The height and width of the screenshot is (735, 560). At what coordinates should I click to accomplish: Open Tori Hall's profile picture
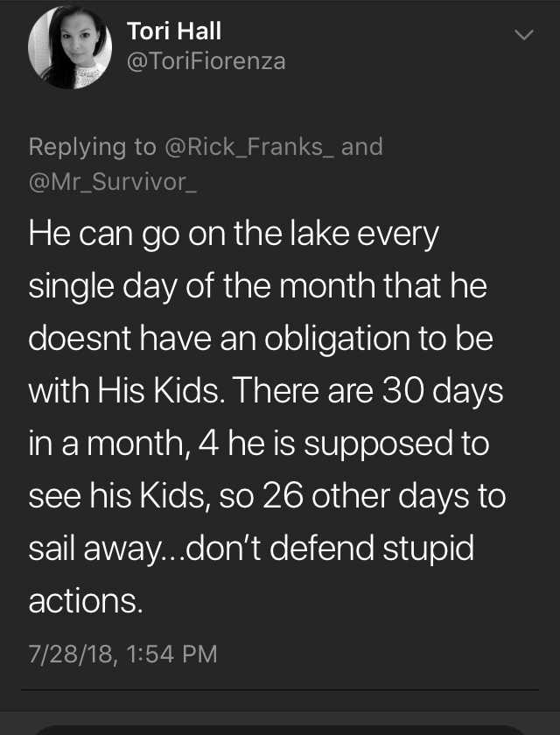point(70,47)
